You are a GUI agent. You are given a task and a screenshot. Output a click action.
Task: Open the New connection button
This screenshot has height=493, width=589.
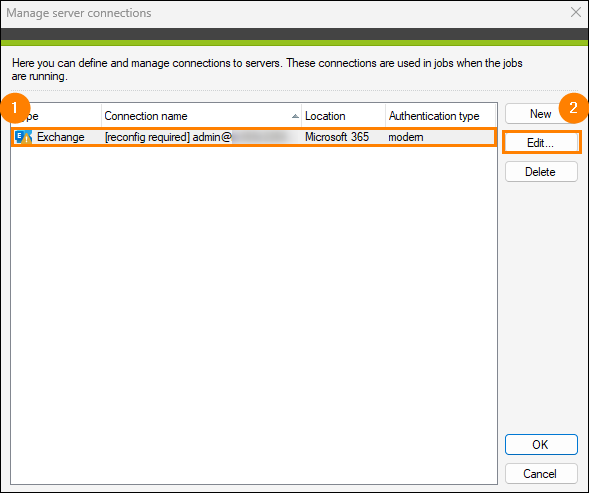(x=541, y=114)
